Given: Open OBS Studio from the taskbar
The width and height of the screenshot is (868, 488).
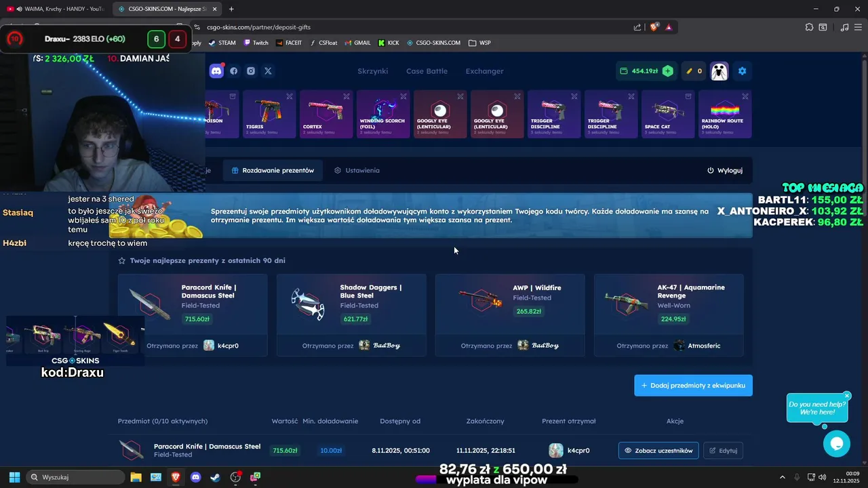Looking at the screenshot, I should 235,477.
